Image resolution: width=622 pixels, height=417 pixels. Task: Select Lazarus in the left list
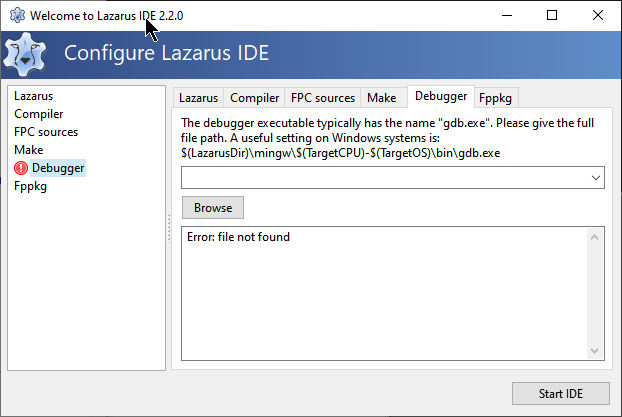[x=33, y=96]
